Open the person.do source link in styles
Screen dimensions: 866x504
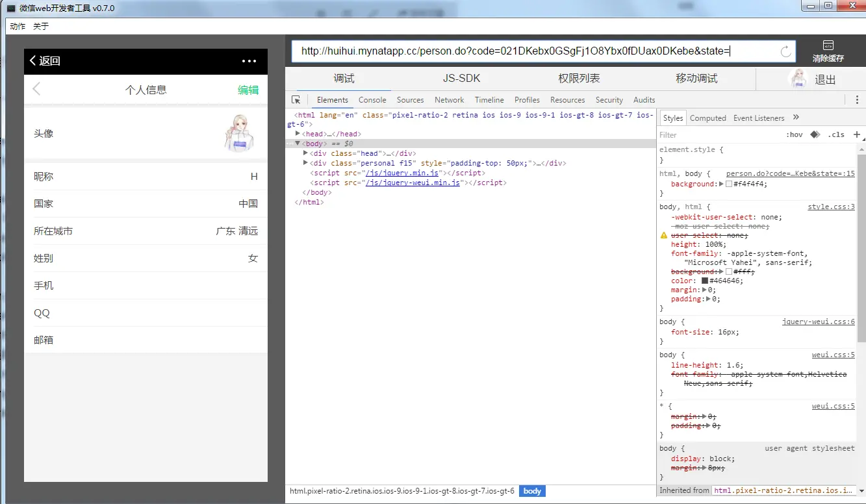click(x=791, y=173)
